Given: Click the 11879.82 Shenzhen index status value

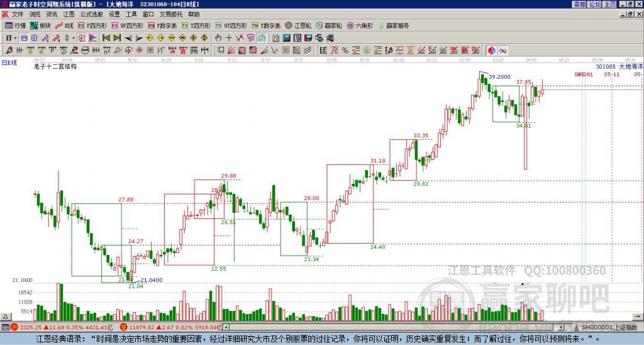Looking at the screenshot, I should [x=142, y=327].
